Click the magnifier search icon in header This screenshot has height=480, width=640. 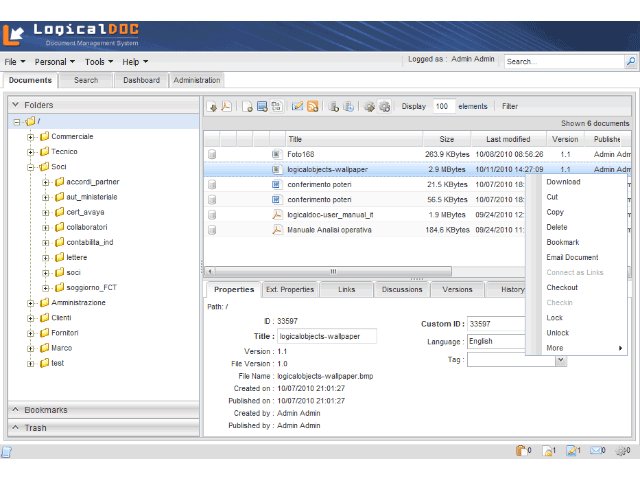click(x=631, y=62)
